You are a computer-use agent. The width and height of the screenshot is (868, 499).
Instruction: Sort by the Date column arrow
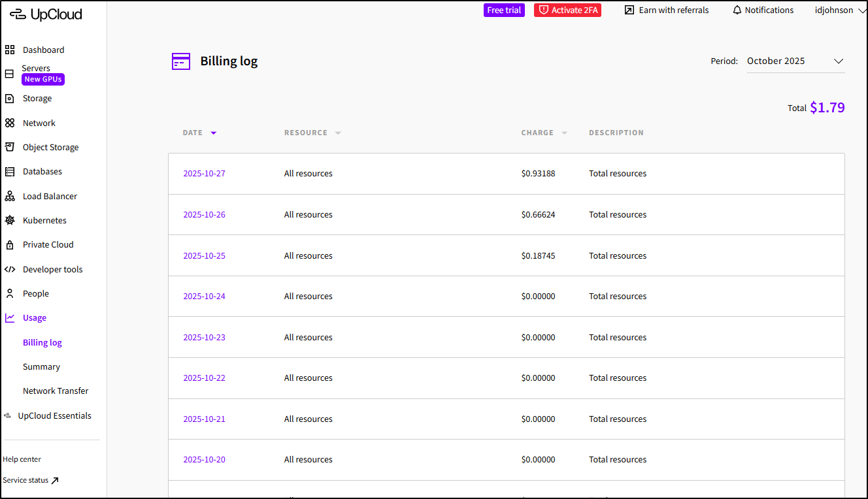click(213, 133)
